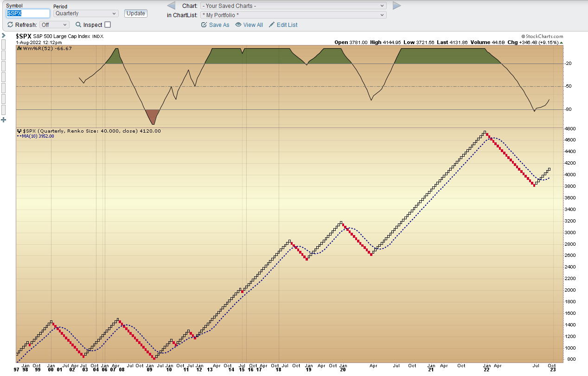Click the Inspect magnifying glass icon
The image size is (588, 376).
pyautogui.click(x=78, y=25)
